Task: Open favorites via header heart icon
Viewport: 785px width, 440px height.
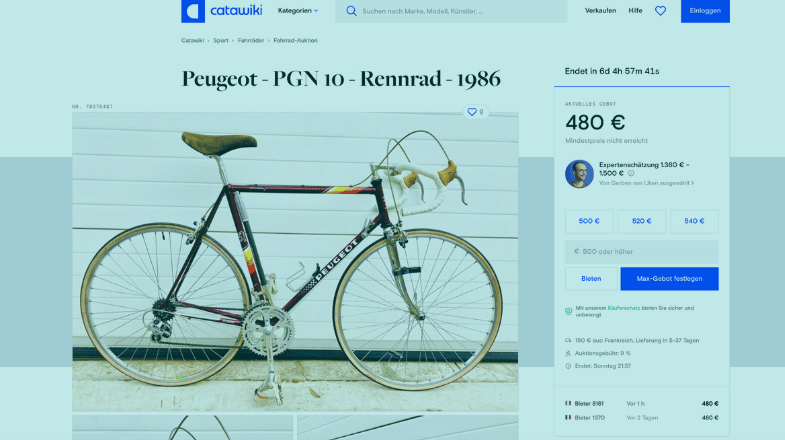Action: tap(660, 11)
